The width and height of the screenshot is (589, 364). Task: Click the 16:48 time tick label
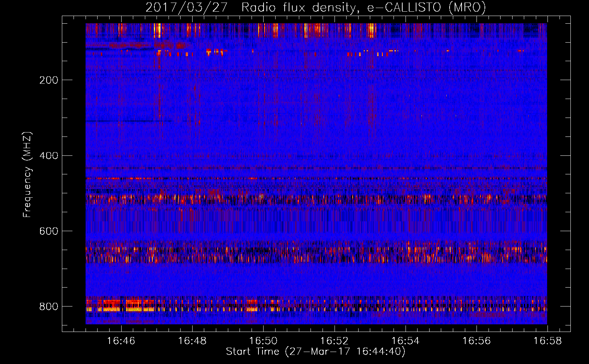[x=192, y=341]
